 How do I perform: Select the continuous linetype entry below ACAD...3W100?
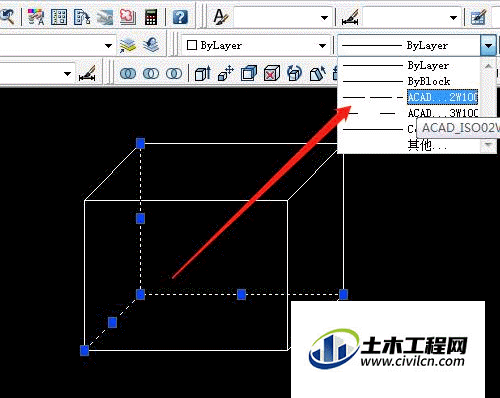tap(378, 129)
